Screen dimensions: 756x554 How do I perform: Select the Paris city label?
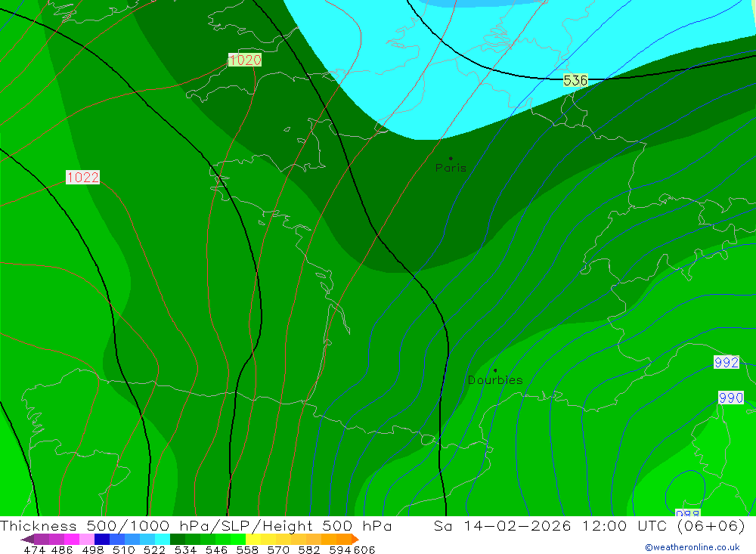[451, 168]
